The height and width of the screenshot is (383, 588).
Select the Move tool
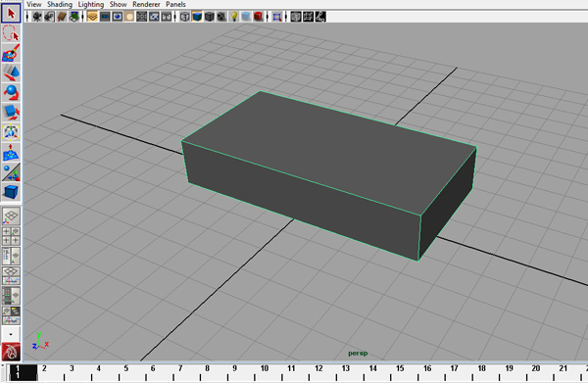click(x=11, y=73)
